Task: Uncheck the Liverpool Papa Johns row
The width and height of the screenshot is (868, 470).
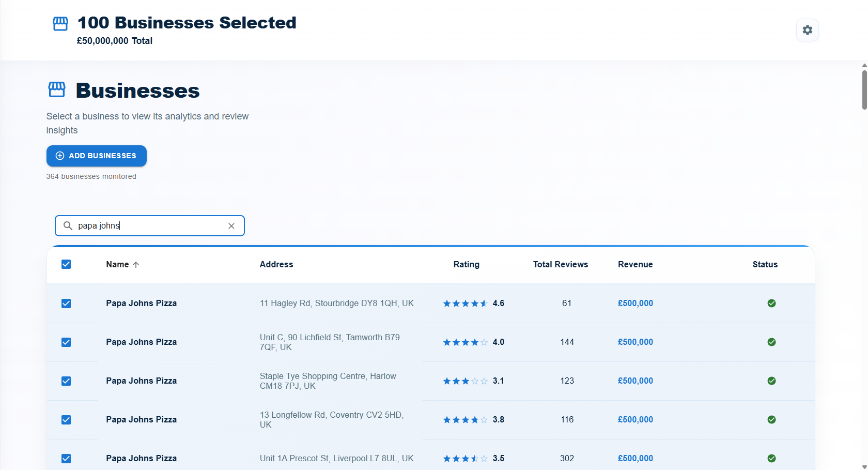Action: pyautogui.click(x=66, y=459)
